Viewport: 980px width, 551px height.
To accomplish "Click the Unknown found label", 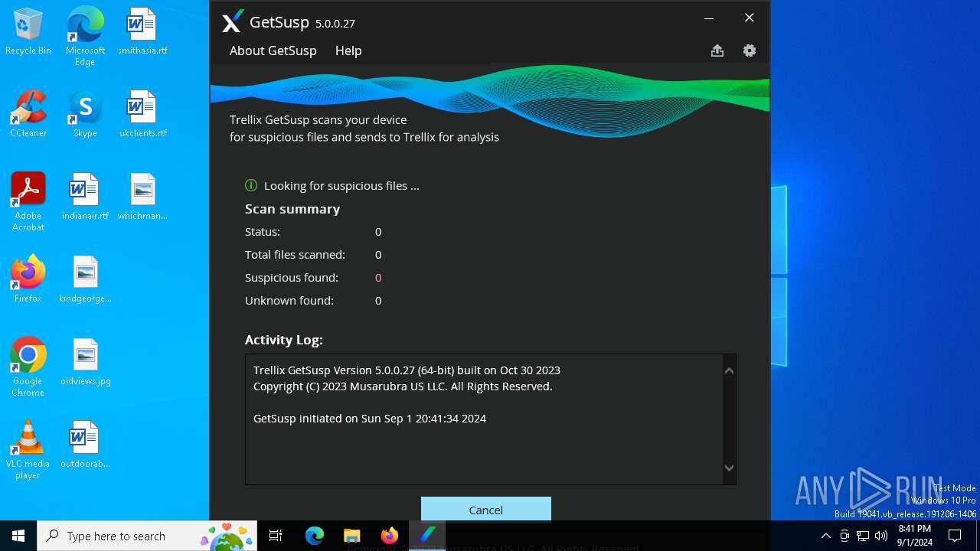I will (x=289, y=300).
